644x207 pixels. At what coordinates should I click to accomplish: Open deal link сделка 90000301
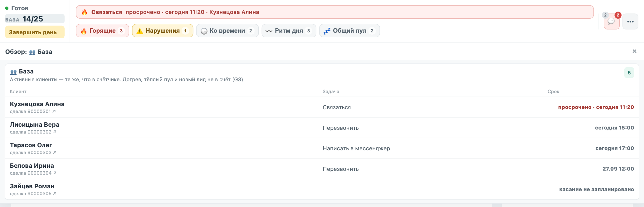tap(33, 111)
